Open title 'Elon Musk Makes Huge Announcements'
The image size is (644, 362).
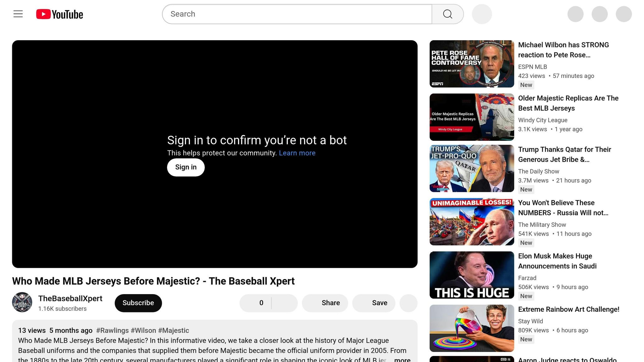pos(557,261)
